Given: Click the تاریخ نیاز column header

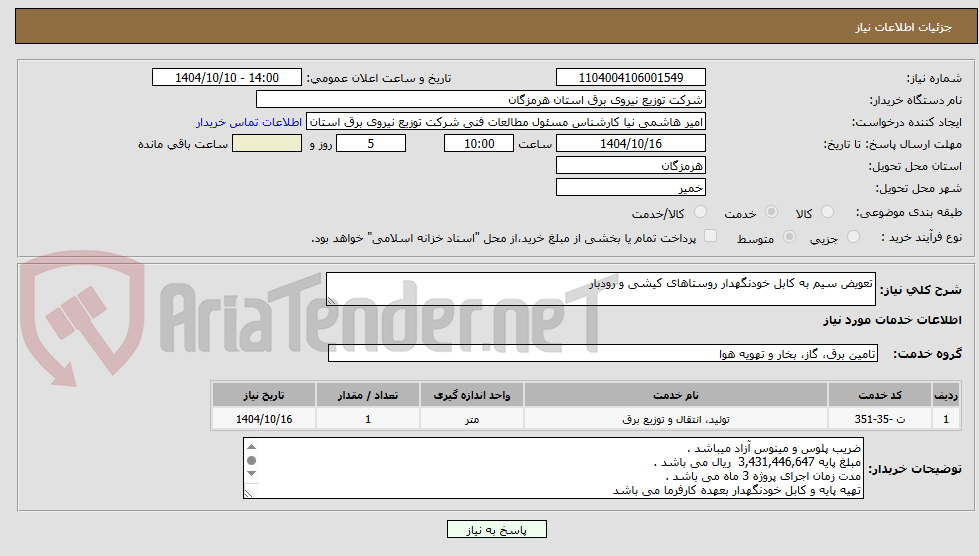Looking at the screenshot, I should (263, 395).
